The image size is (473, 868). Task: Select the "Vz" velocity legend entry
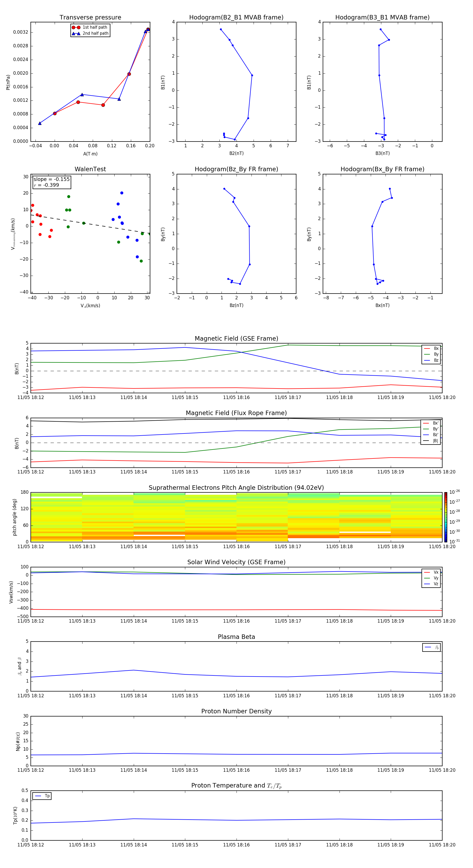coord(431,584)
